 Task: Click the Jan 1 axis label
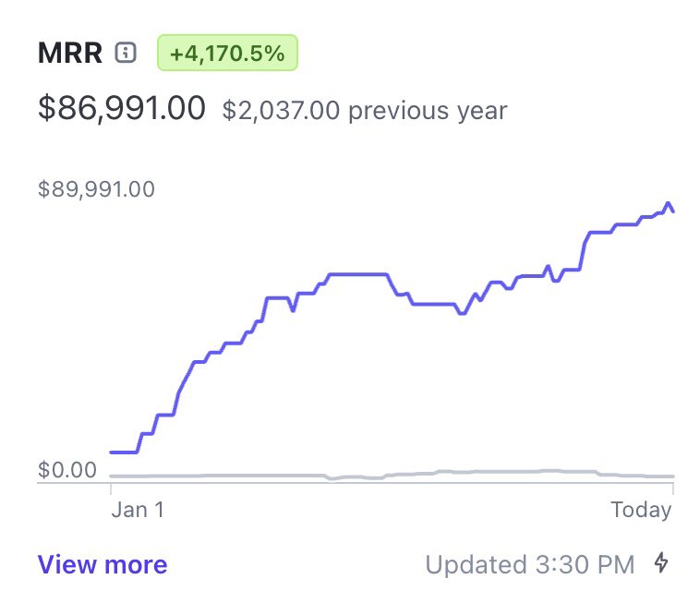click(138, 510)
